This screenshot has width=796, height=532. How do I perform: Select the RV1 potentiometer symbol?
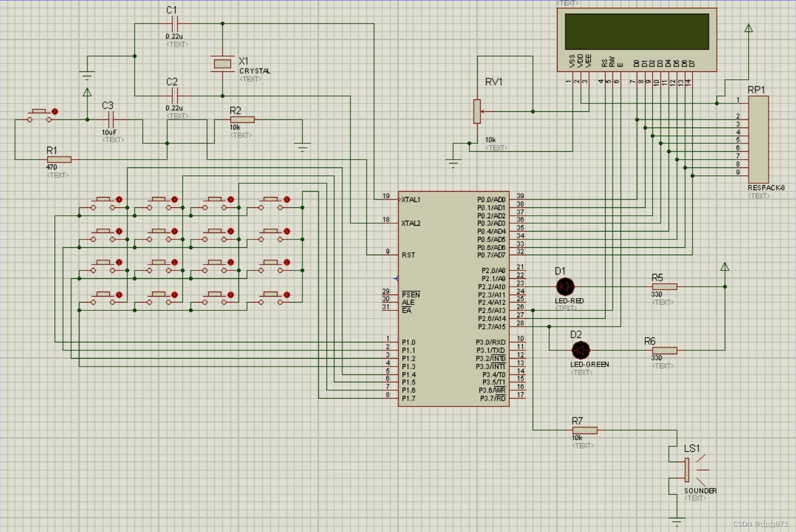coord(477,111)
